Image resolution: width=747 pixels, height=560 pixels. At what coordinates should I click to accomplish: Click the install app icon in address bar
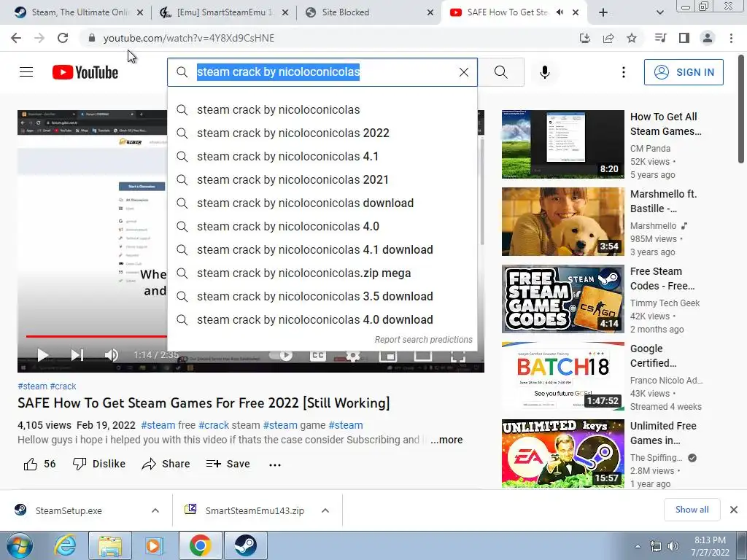[x=584, y=38]
